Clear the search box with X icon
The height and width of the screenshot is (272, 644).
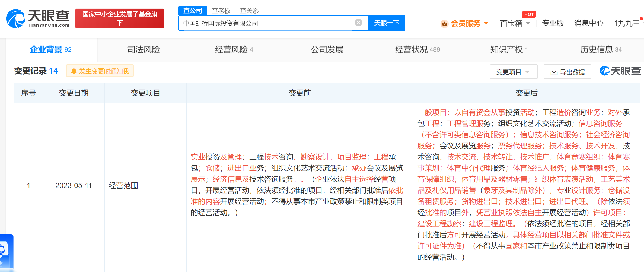pos(358,23)
